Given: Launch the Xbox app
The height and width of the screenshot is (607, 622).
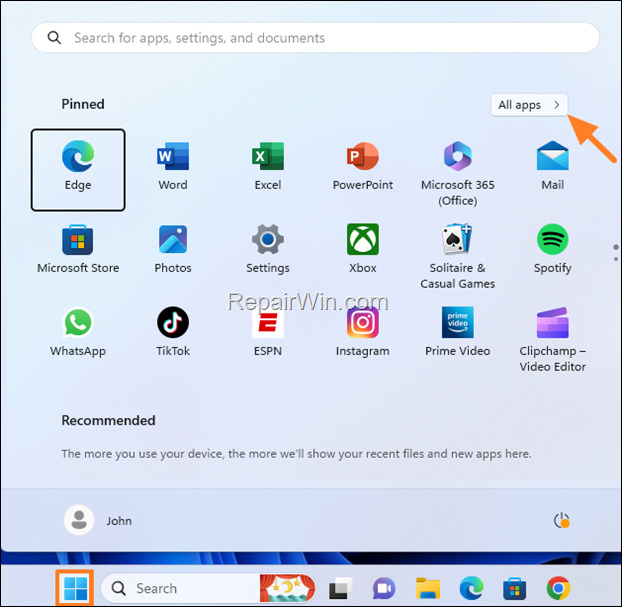Looking at the screenshot, I should pyautogui.click(x=363, y=249).
